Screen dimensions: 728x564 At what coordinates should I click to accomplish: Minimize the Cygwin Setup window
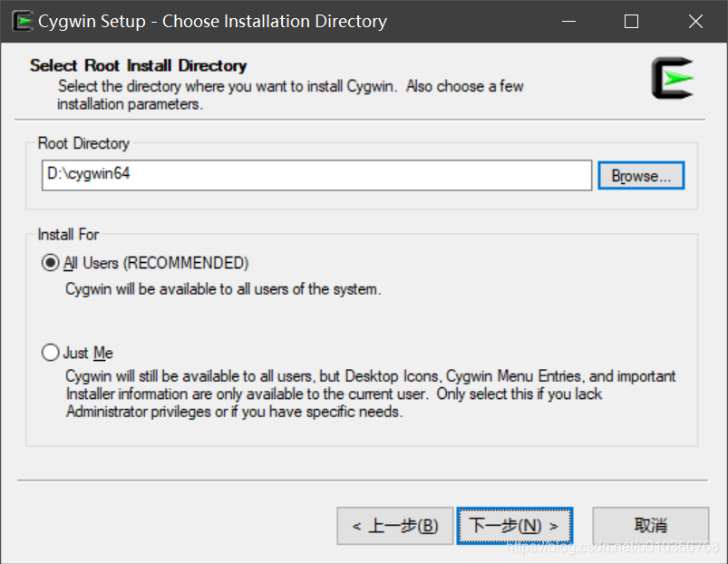click(x=568, y=22)
